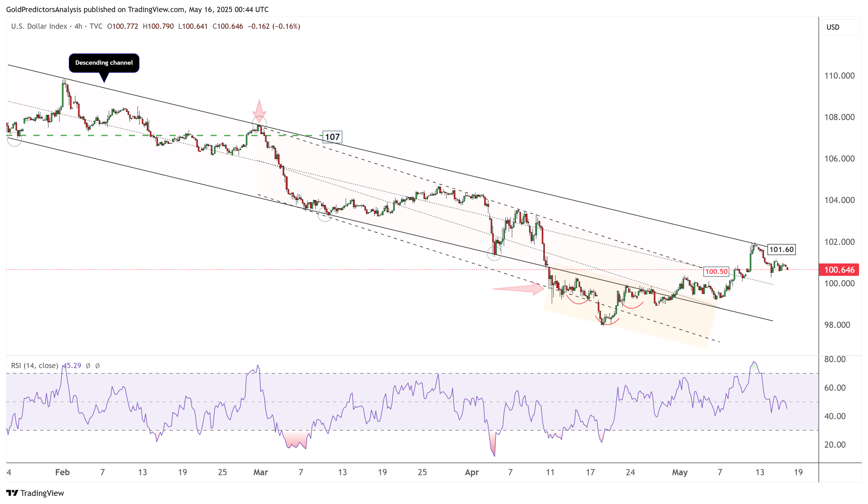
Task: Click the gray circle at early April low
Action: coord(494,254)
